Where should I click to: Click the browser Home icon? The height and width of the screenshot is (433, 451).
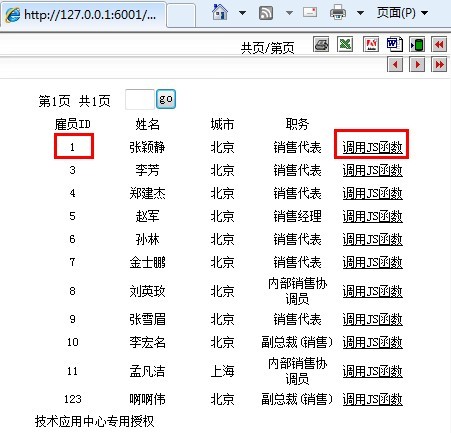point(220,12)
